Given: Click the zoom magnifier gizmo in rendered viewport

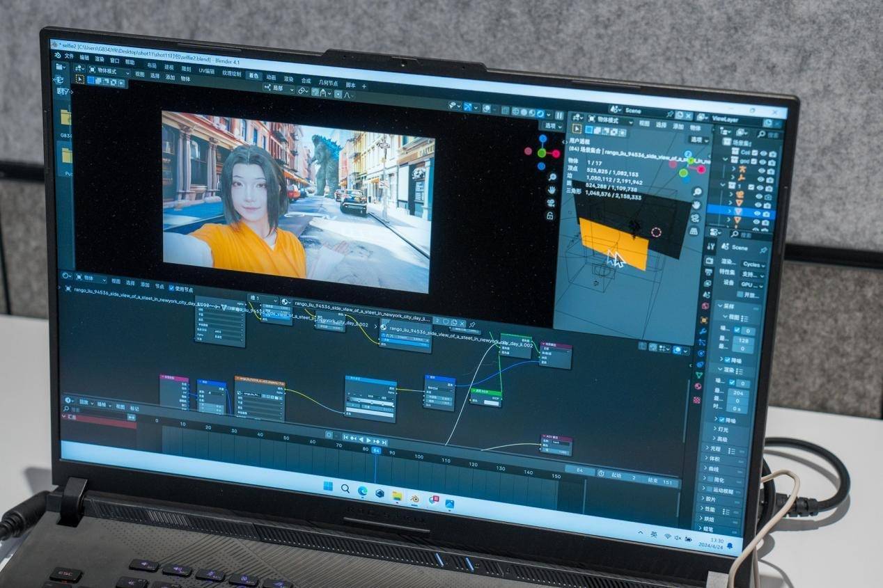Looking at the screenshot, I should pos(552,177).
